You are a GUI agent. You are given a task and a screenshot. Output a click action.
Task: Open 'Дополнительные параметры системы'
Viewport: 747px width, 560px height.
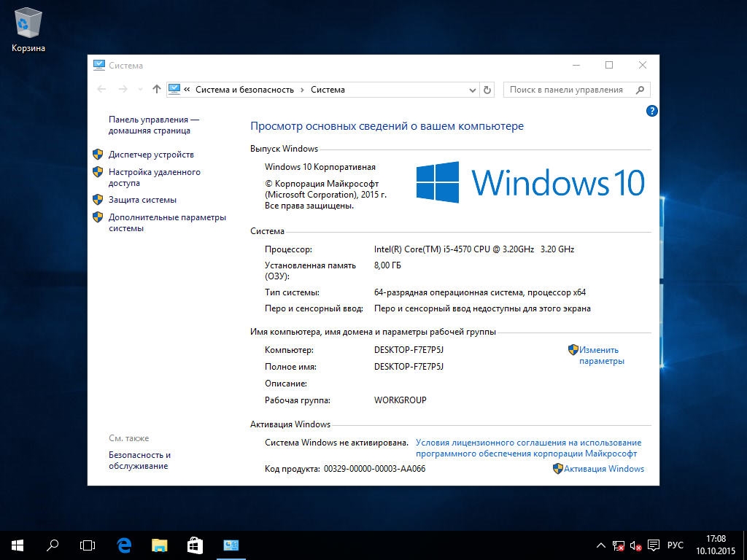click(167, 222)
